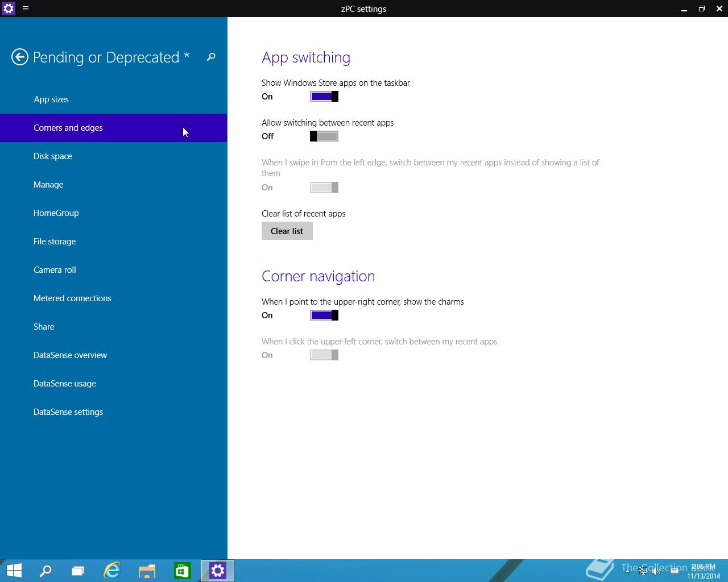Toggle upper-left corner switch recent apps
The image size is (728, 582).
click(324, 355)
